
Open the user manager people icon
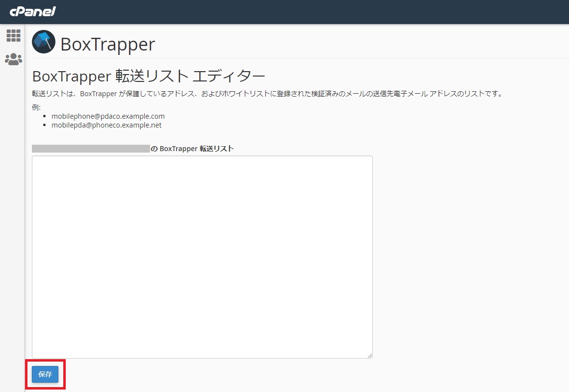pyautogui.click(x=13, y=59)
